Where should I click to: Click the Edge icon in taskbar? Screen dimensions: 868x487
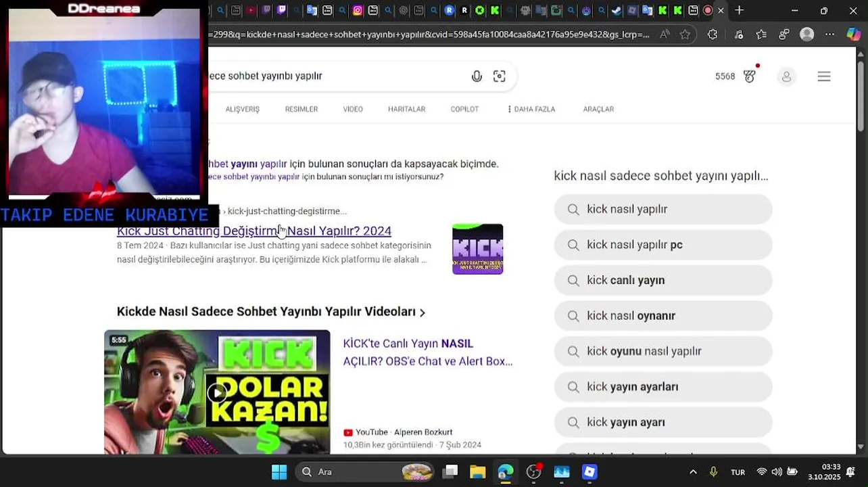pyautogui.click(x=505, y=471)
